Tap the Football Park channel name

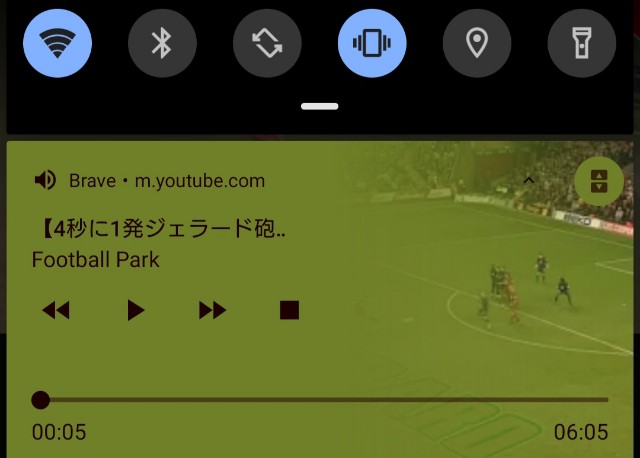96,260
